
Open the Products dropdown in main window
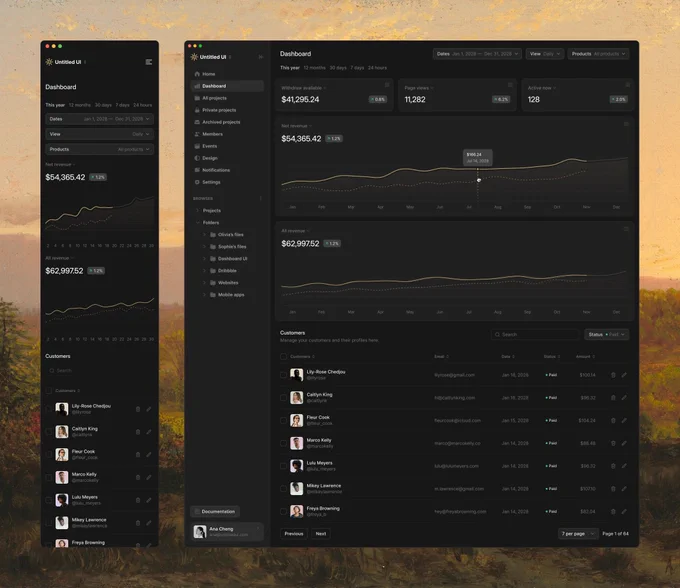598,54
